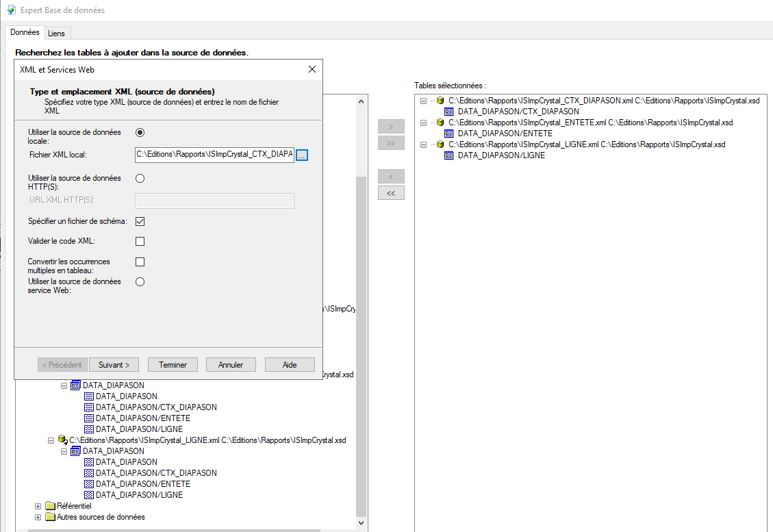Click the ISImpCrystal_ENTETE.xml database icon in selected tables
773x532 pixels.
(440, 123)
